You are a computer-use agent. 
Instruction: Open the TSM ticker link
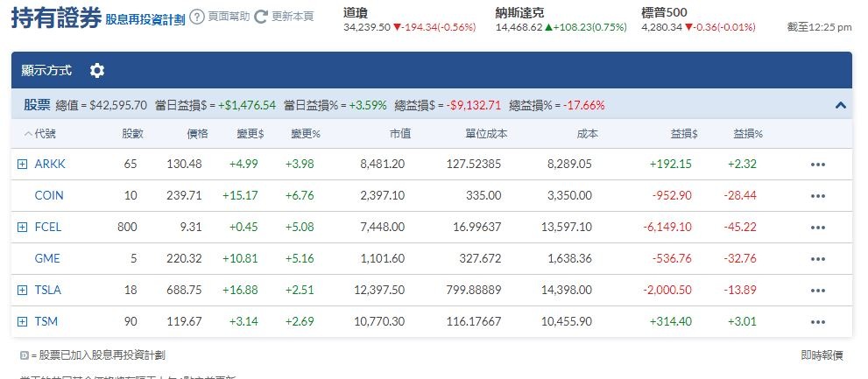[x=46, y=321]
